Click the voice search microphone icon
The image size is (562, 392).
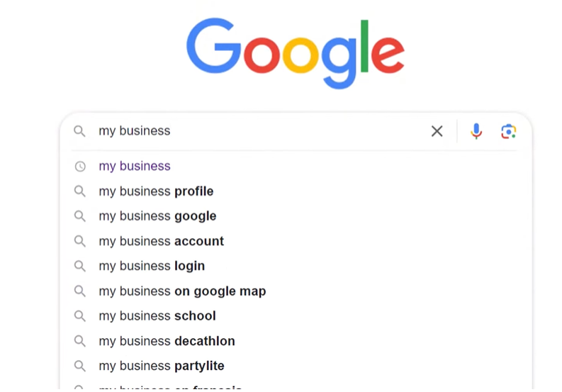click(x=476, y=131)
